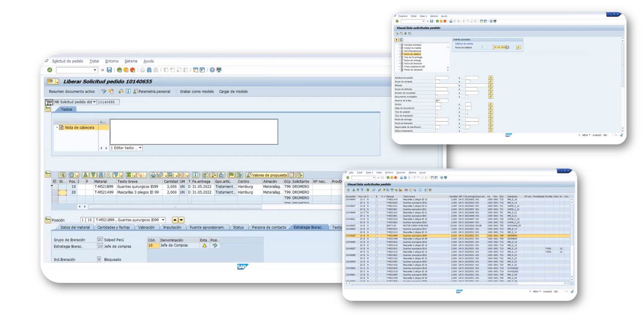Select row of position 10 in items table
This screenshot has width=644, height=318.
(55, 187)
